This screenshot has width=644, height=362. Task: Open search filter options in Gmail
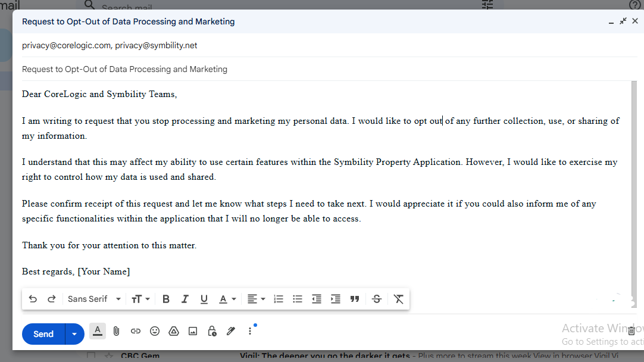[487, 5]
